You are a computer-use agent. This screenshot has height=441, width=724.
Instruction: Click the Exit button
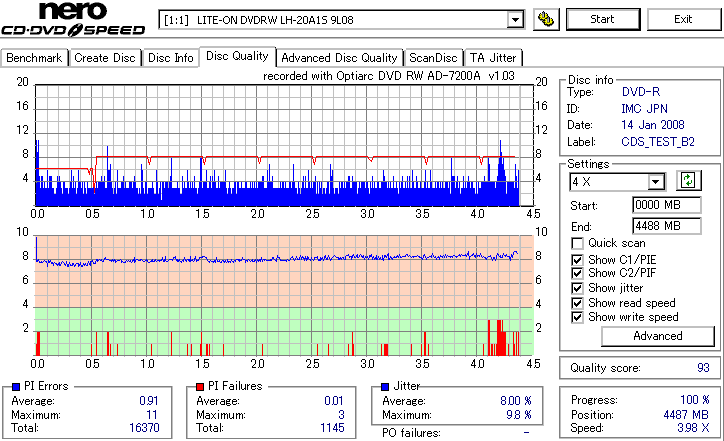[x=683, y=19]
